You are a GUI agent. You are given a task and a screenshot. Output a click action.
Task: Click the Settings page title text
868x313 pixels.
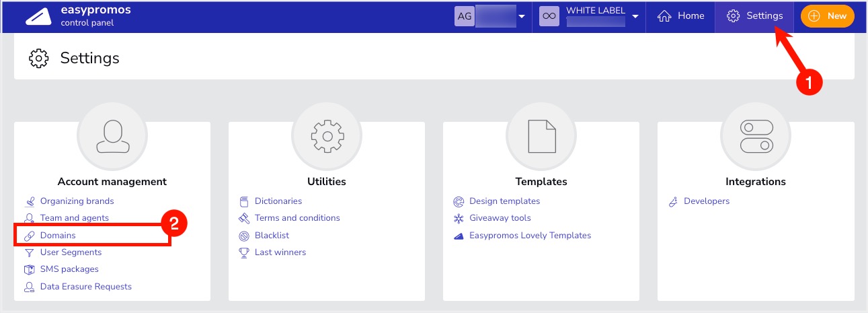point(90,58)
